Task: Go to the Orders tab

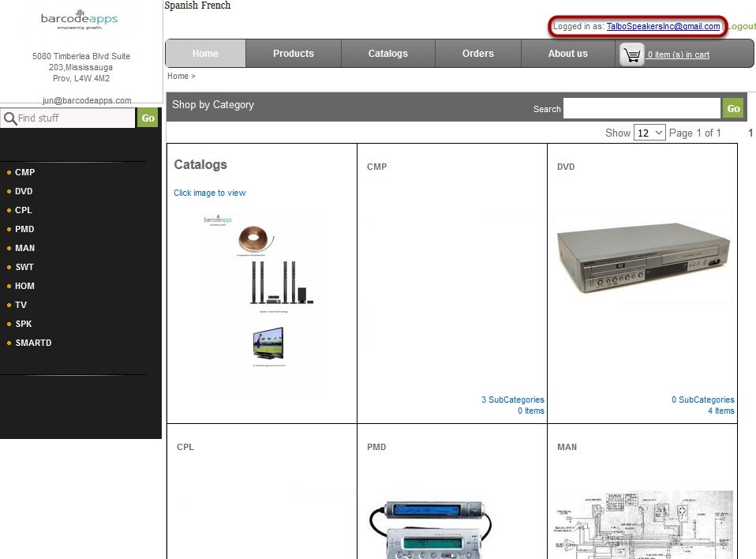Action: [477, 54]
